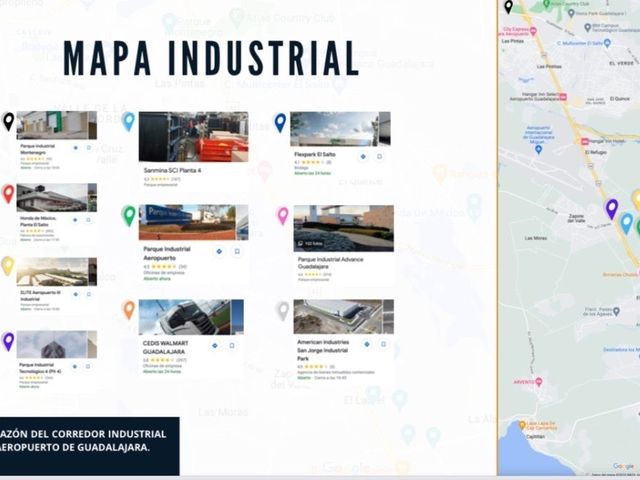Open the Parque Industrial Advance Guadalajara photo
This screenshot has height=480, width=640.
tap(344, 228)
